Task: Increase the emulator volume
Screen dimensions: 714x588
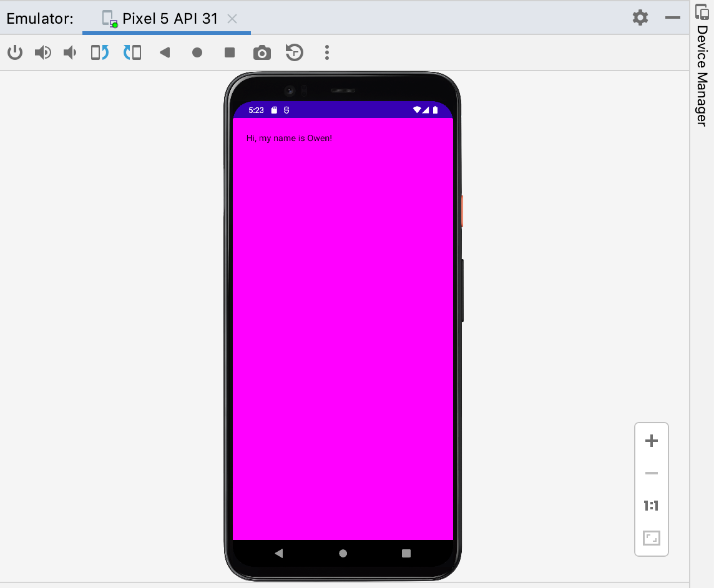Action: click(42, 52)
